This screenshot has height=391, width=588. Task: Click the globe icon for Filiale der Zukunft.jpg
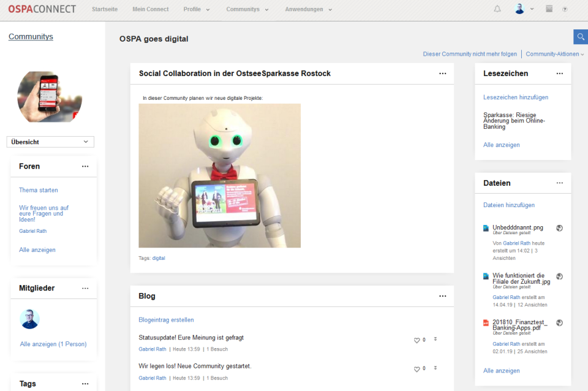[x=559, y=276]
